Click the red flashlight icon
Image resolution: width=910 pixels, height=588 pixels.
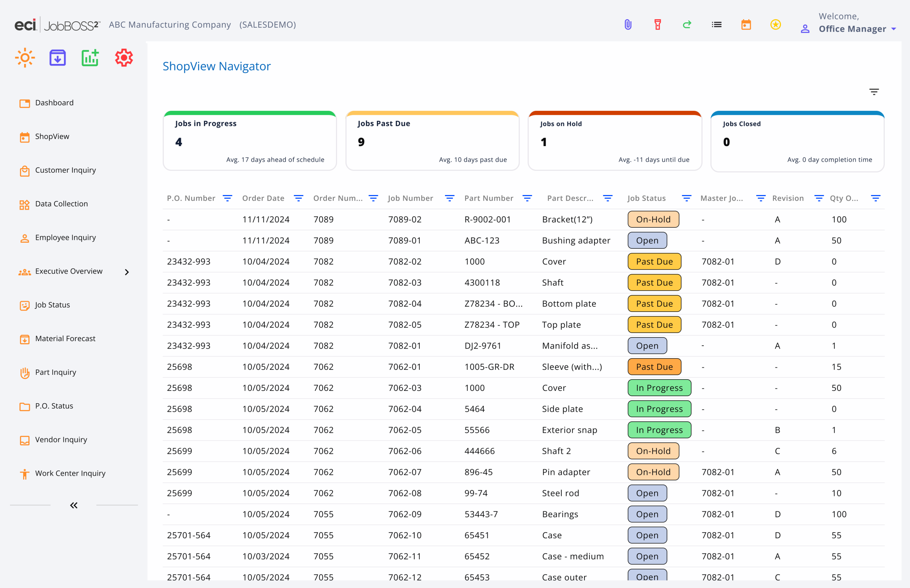(658, 25)
